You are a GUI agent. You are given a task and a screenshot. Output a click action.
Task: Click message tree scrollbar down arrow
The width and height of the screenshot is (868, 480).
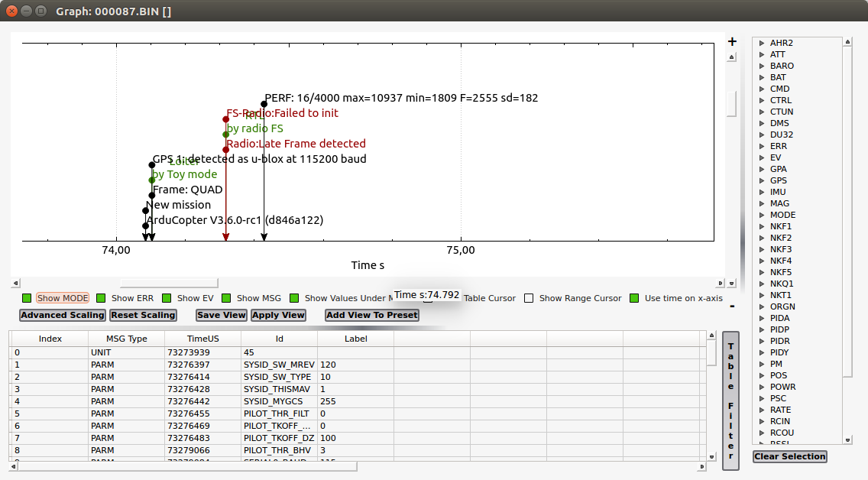(847, 440)
